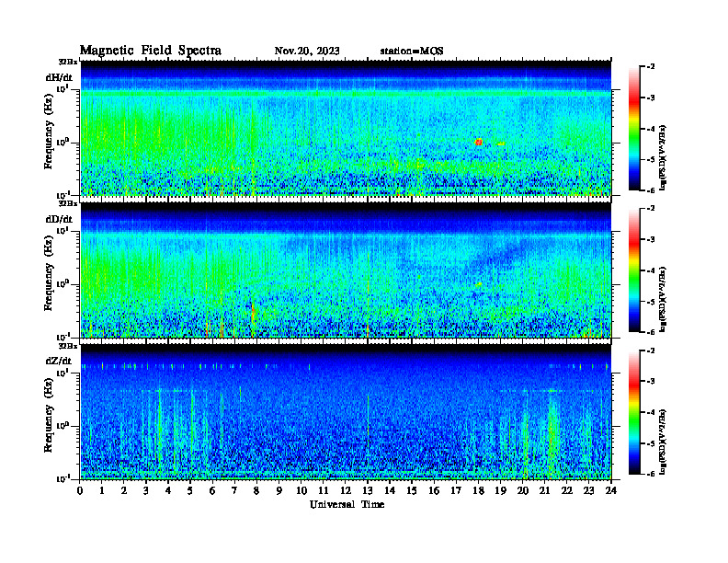The image size is (728, 563).
Task: Select the date text "Nov.20, 2023"
Action: [307, 51]
